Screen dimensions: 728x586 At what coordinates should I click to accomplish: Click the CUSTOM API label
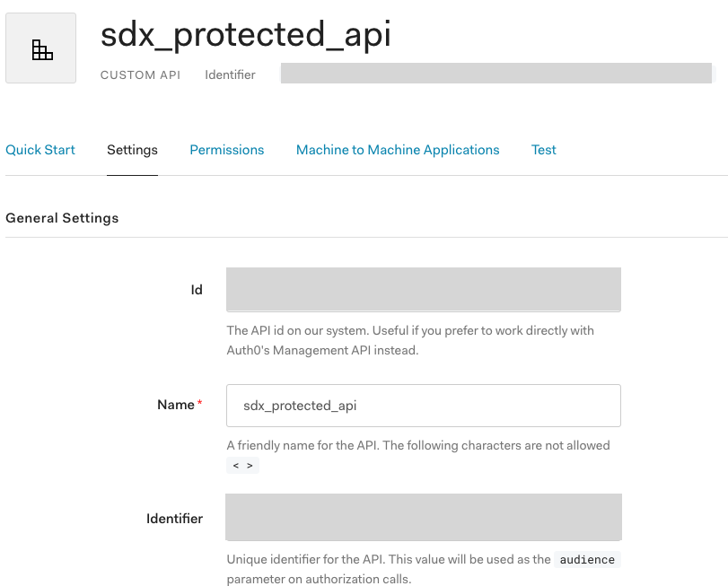[x=140, y=74]
